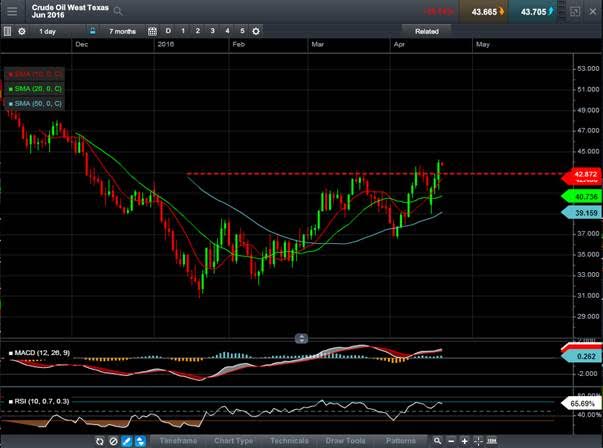This screenshot has height=448, width=603.
Task: Open presets settings gear after 5
Action: [x=256, y=31]
